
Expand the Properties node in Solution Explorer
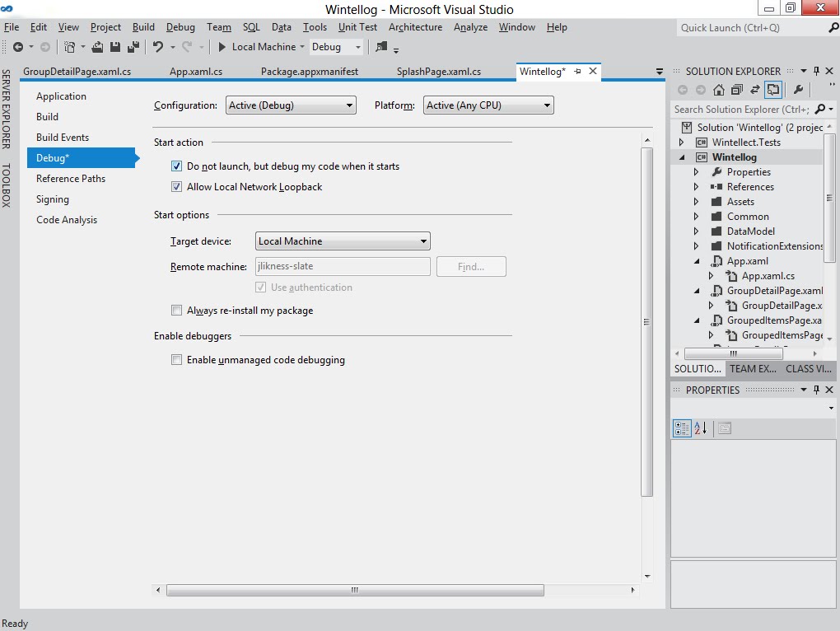[696, 172]
